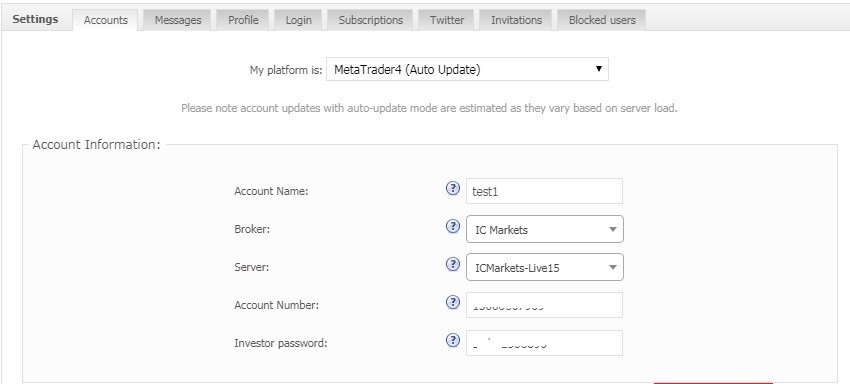Switch to the Messages tab
The height and width of the screenshot is (384, 850).
pyautogui.click(x=178, y=20)
